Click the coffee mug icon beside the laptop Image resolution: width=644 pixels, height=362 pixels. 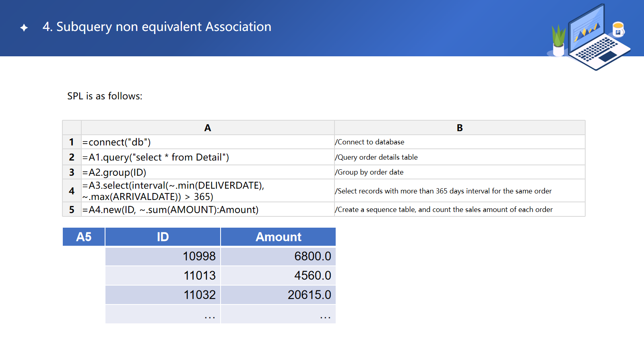618,29
